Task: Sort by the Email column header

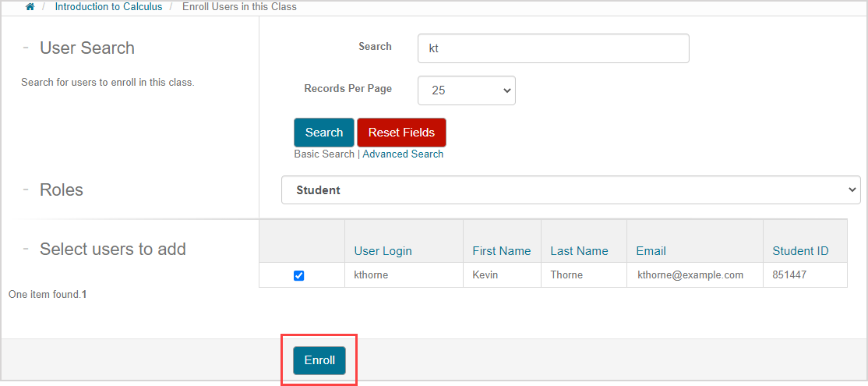Action: (650, 251)
